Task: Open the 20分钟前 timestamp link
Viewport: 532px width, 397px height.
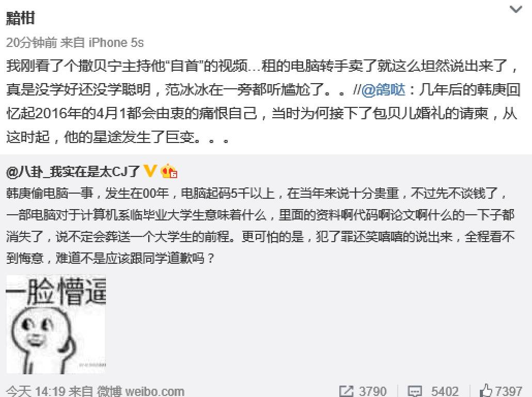Action: [32, 43]
